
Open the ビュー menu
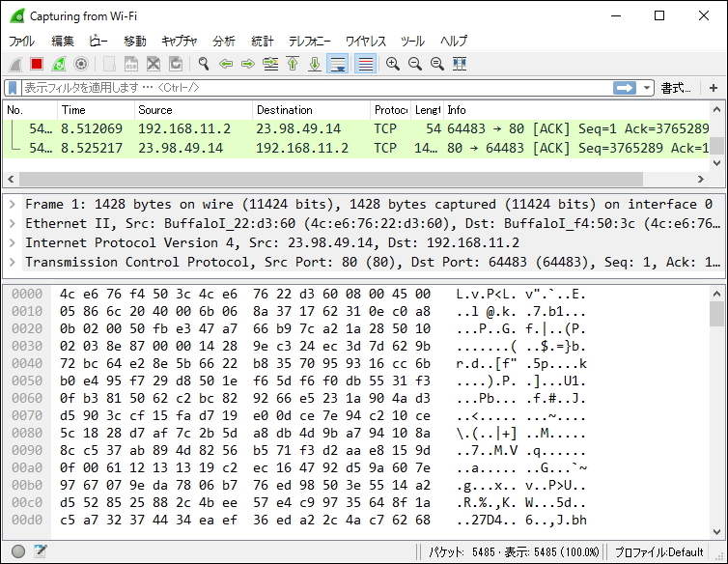pos(98,42)
